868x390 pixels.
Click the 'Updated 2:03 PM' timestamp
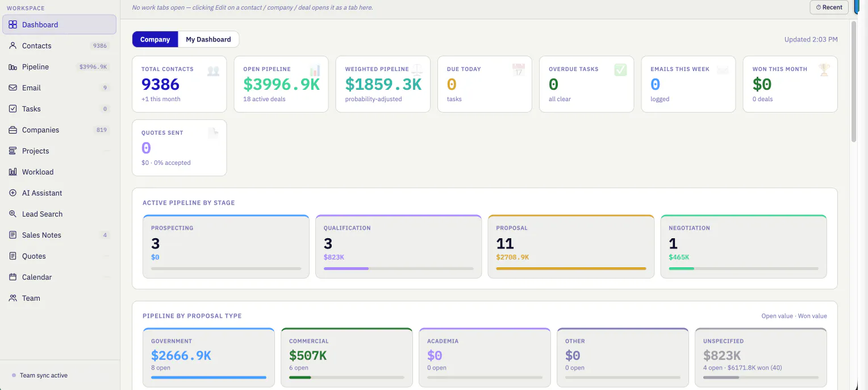pos(811,39)
